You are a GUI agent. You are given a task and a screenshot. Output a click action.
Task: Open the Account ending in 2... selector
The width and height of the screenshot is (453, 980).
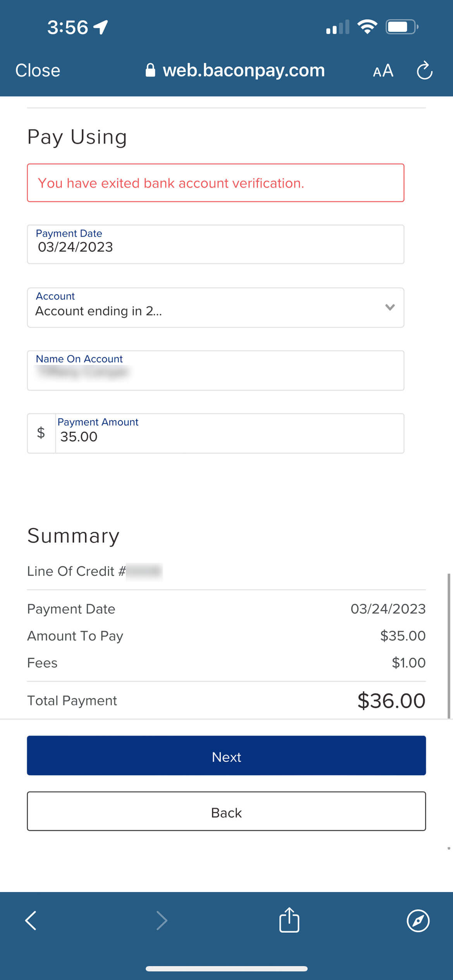(x=215, y=307)
